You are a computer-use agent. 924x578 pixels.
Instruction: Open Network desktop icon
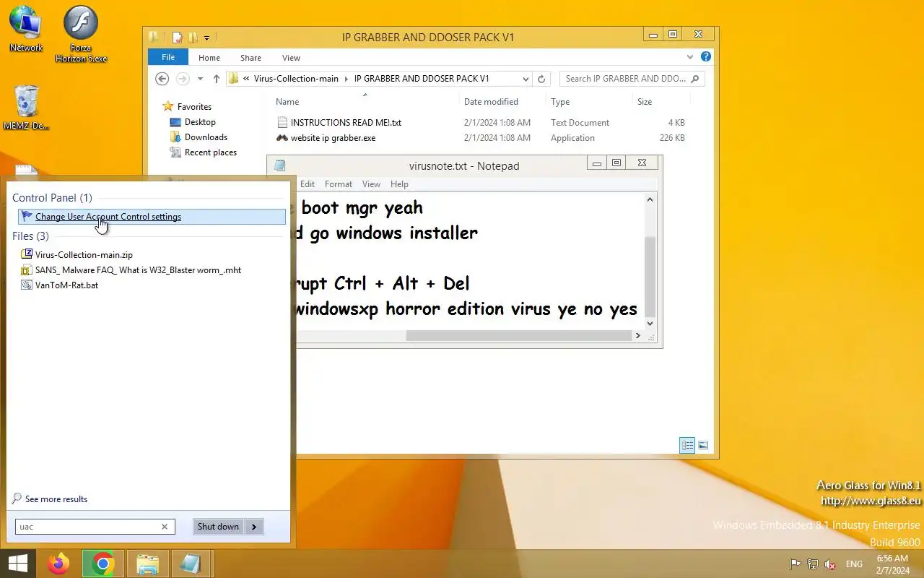click(26, 29)
